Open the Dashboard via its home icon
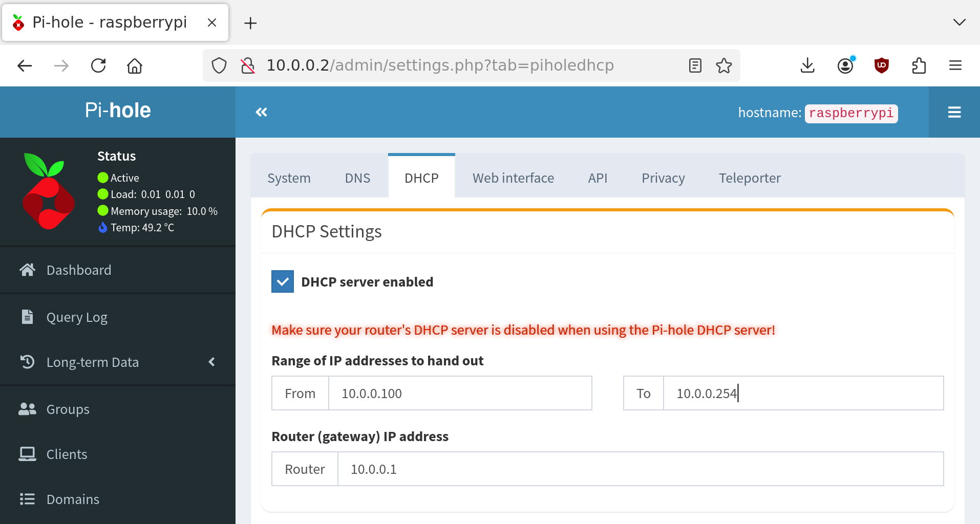This screenshot has width=980, height=524. 27,270
